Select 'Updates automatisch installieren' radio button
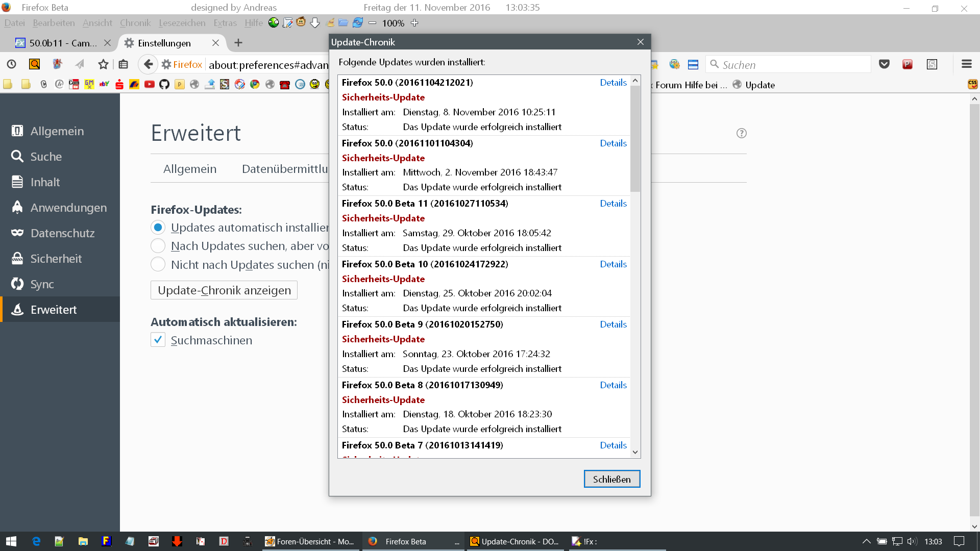This screenshot has height=551, width=980. (158, 228)
